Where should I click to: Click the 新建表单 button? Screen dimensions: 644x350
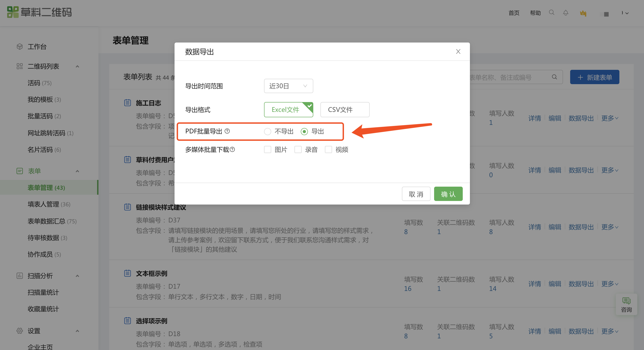point(595,77)
